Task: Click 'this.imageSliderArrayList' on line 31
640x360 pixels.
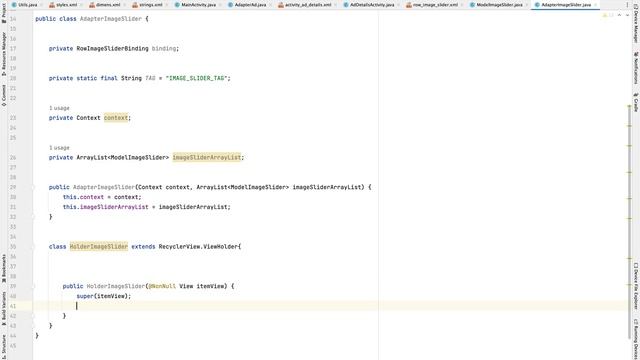Action: (106, 207)
